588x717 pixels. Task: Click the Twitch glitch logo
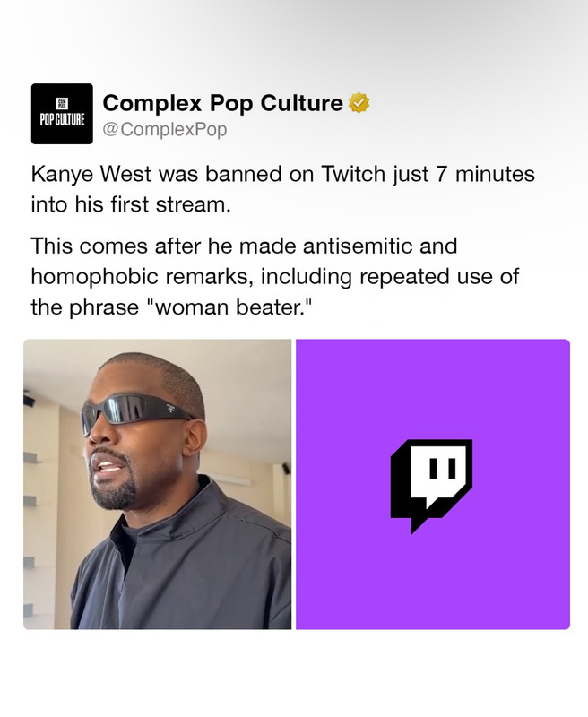point(431,486)
